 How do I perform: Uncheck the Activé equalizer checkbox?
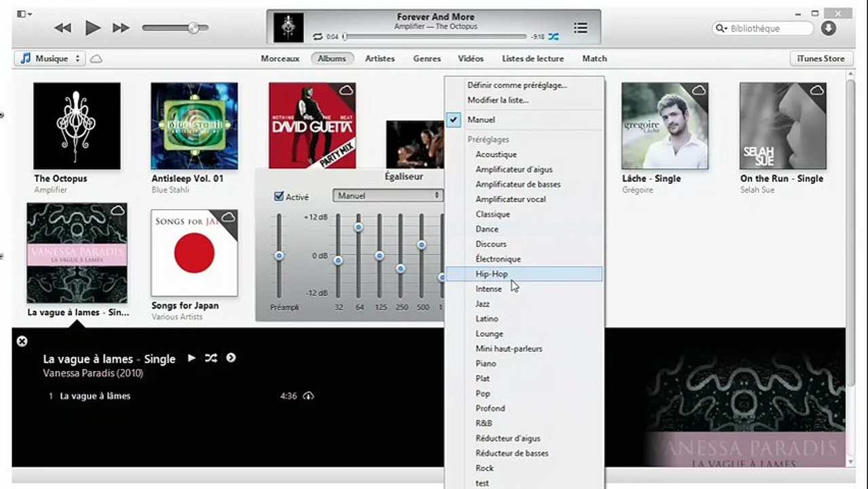pos(279,196)
